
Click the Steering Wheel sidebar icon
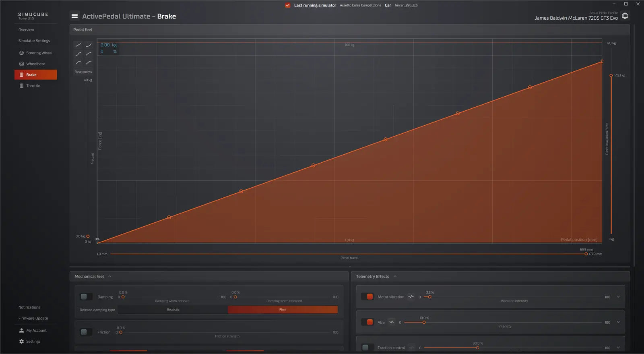[22, 53]
